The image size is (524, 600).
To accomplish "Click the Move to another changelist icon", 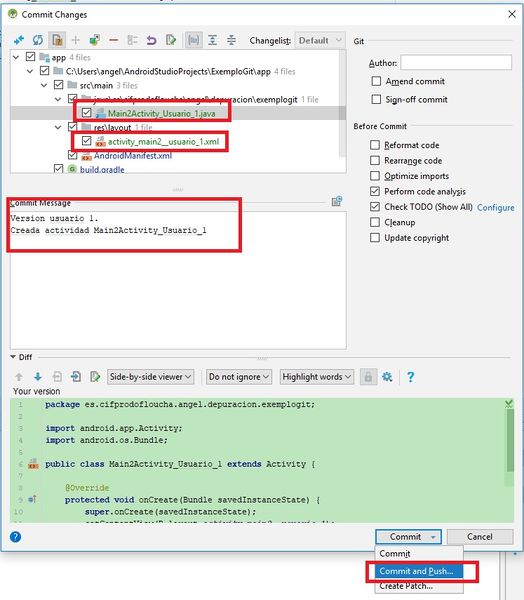I will (95, 40).
